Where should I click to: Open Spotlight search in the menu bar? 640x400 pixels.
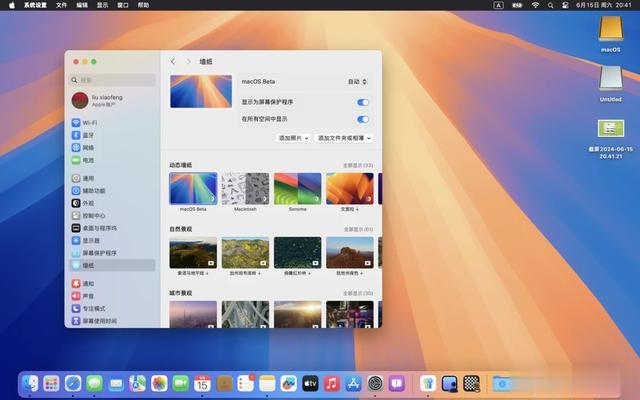pyautogui.click(x=551, y=5)
